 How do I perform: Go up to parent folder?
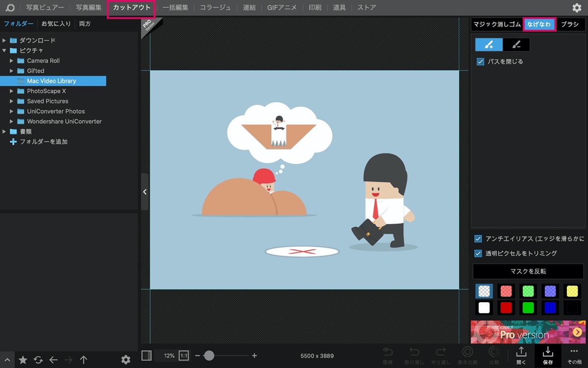pos(84,360)
